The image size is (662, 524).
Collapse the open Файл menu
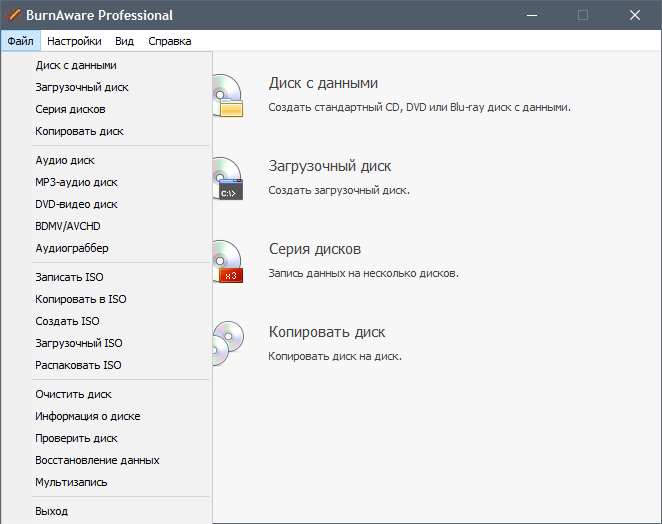click(x=19, y=41)
